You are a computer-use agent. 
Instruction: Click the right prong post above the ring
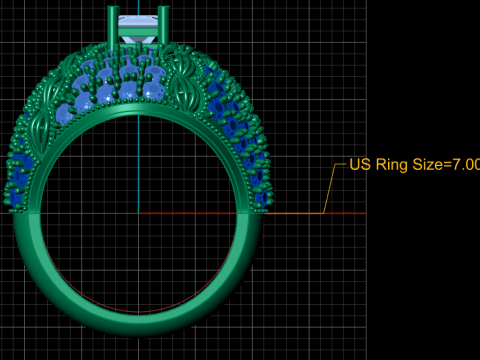(x=163, y=26)
